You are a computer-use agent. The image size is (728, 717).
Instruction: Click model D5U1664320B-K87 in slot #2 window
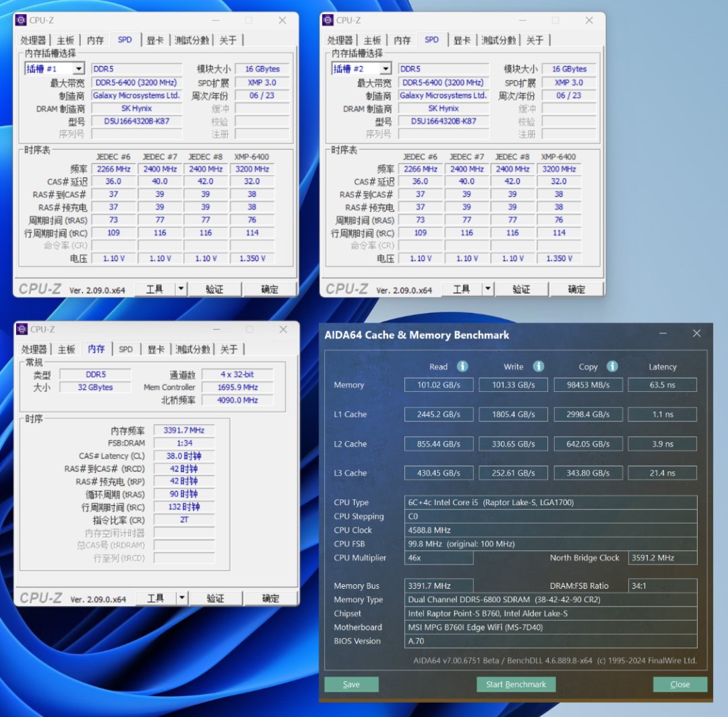[x=444, y=121]
